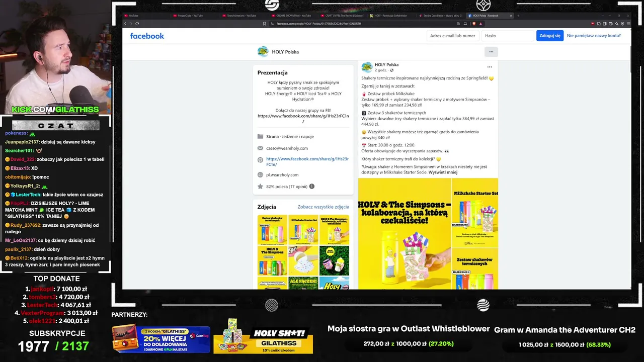Open the Milkshake Starter Set post image
This screenshot has width=644, height=362.
click(475, 213)
